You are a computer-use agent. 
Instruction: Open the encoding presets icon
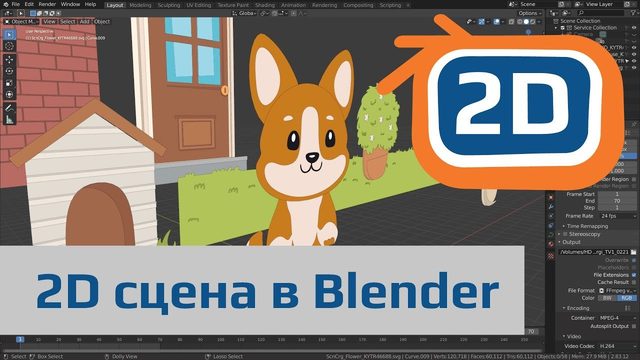[x=628, y=308]
